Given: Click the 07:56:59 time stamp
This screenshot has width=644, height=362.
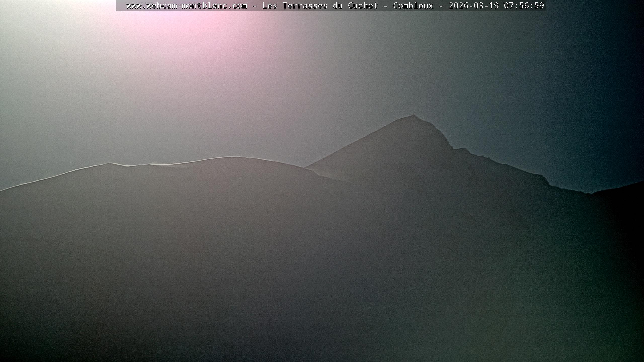Looking at the screenshot, I should point(524,6).
